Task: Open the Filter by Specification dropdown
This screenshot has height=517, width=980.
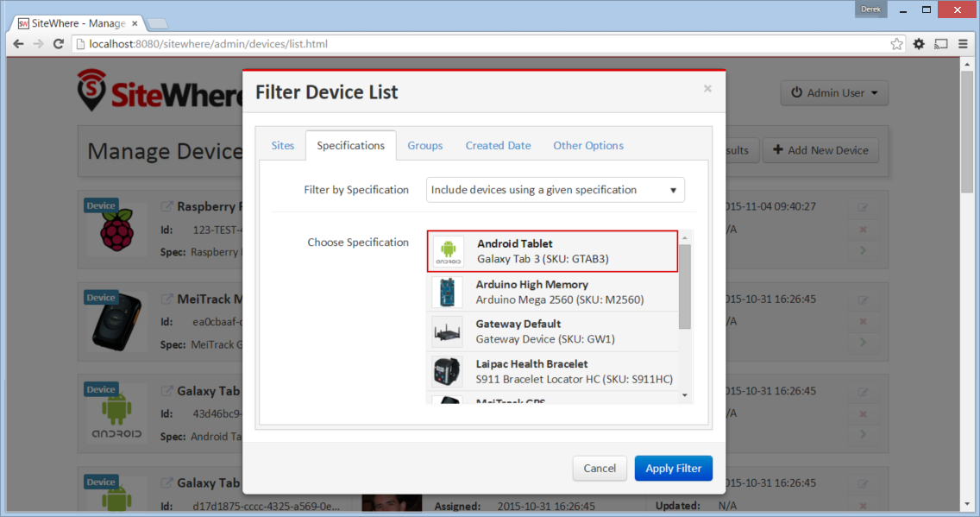Action: pos(555,190)
